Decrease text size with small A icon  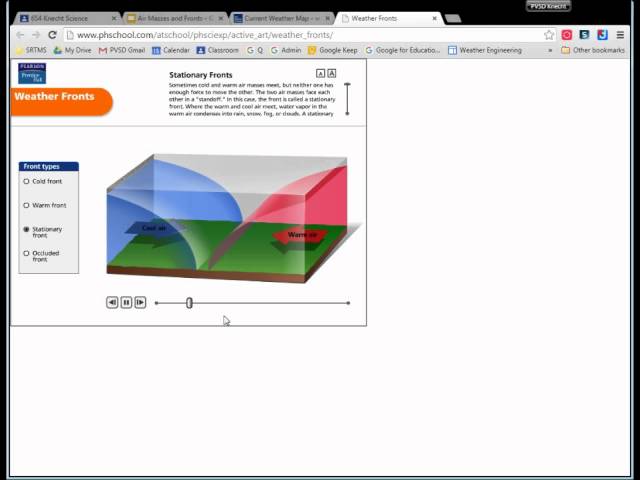tap(320, 73)
